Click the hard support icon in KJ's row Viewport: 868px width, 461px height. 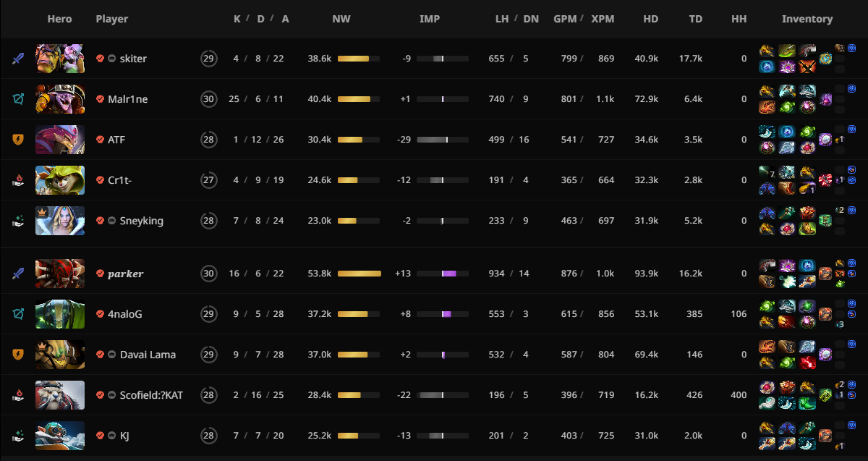click(x=18, y=436)
